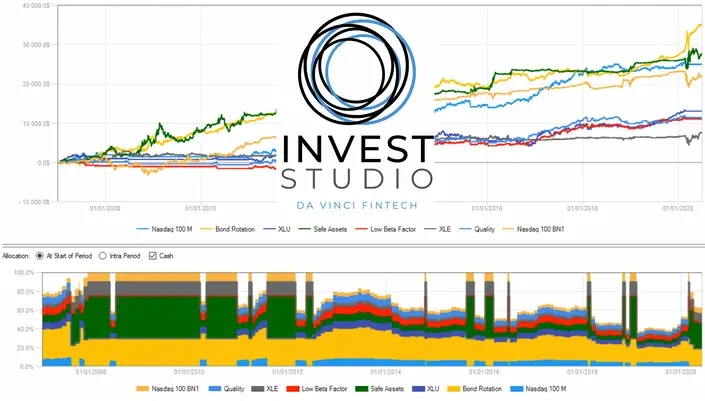Click the -10 000.0$ axis label
The width and height of the screenshot is (705, 401).
tap(34, 202)
